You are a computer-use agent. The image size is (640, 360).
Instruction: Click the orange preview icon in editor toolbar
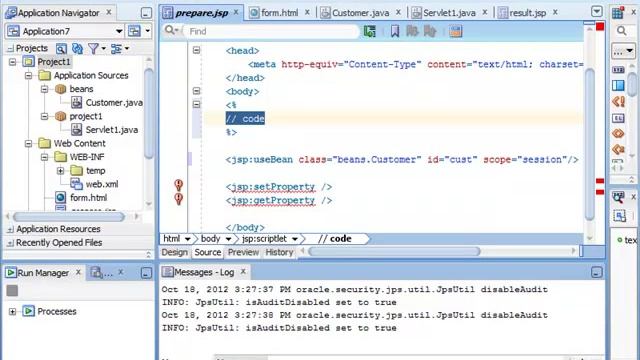456,31
